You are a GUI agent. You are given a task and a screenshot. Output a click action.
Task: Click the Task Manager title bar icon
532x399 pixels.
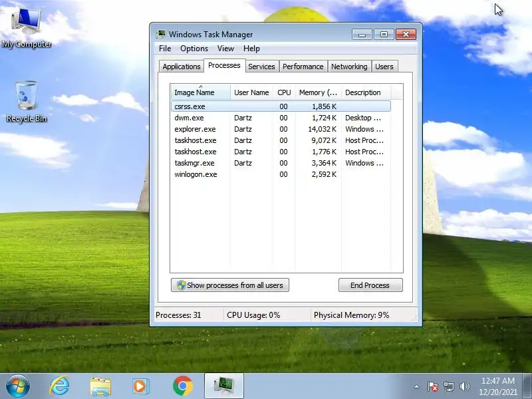click(160, 35)
